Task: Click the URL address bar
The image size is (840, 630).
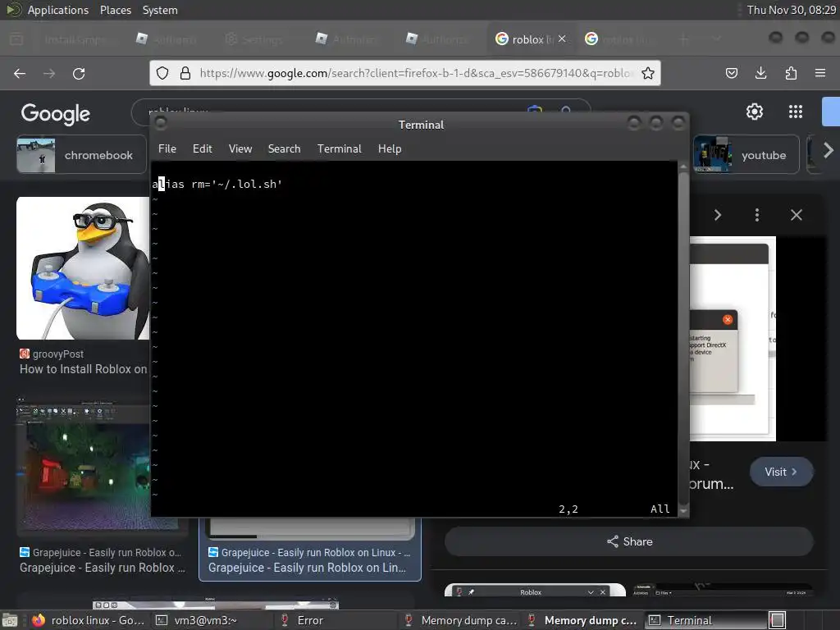Action: [405, 73]
